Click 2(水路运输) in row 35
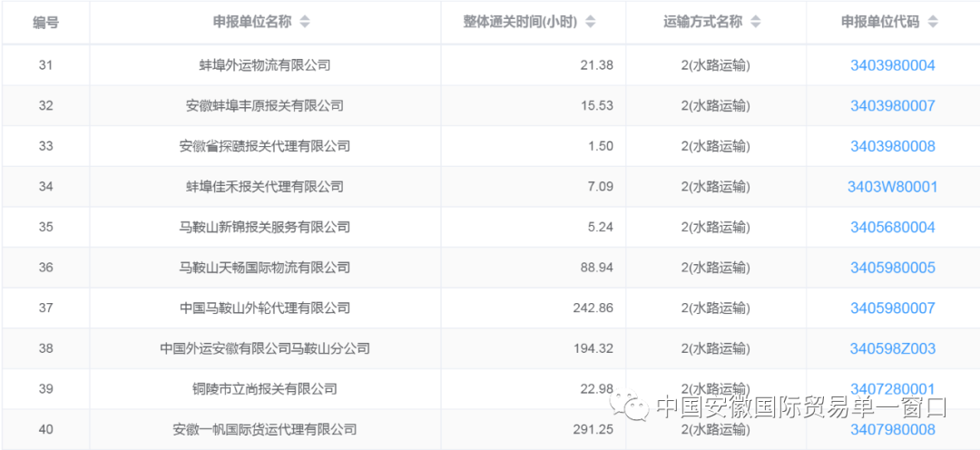Viewport: 980px width, 450px height. [716, 227]
